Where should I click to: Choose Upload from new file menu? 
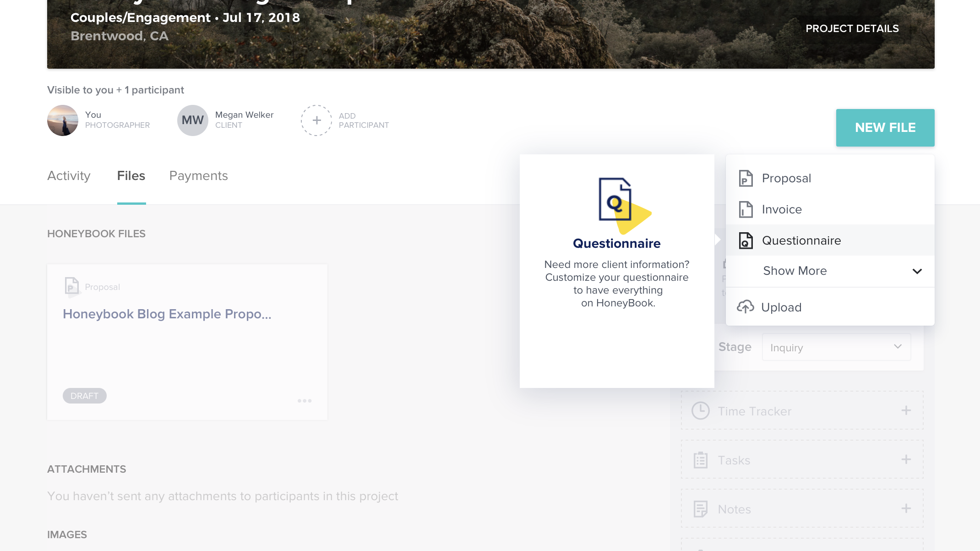coord(830,307)
